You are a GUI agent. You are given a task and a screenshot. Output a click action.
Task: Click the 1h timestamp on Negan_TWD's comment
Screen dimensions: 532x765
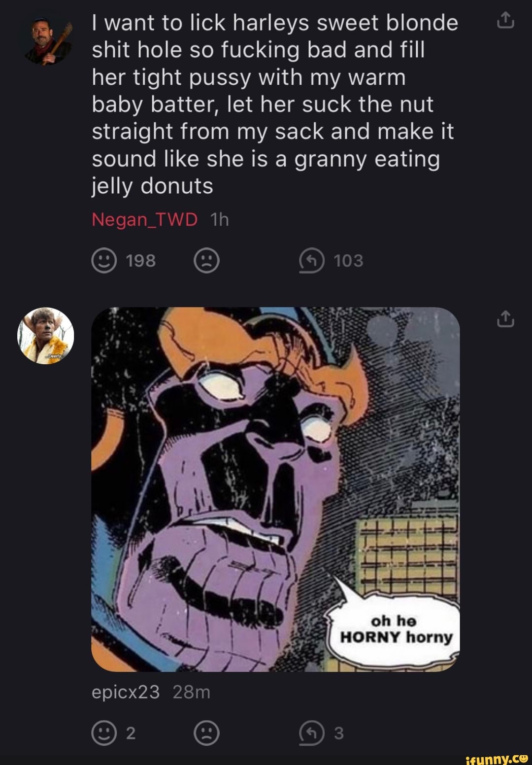(219, 219)
